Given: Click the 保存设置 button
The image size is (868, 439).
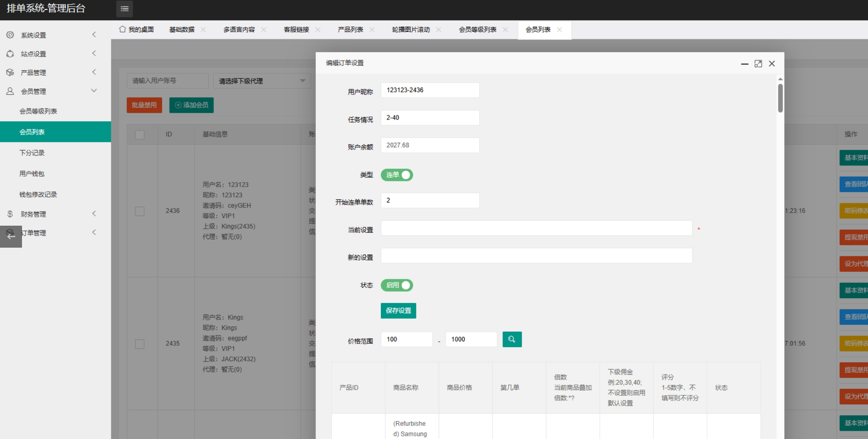Looking at the screenshot, I should pyautogui.click(x=398, y=311).
